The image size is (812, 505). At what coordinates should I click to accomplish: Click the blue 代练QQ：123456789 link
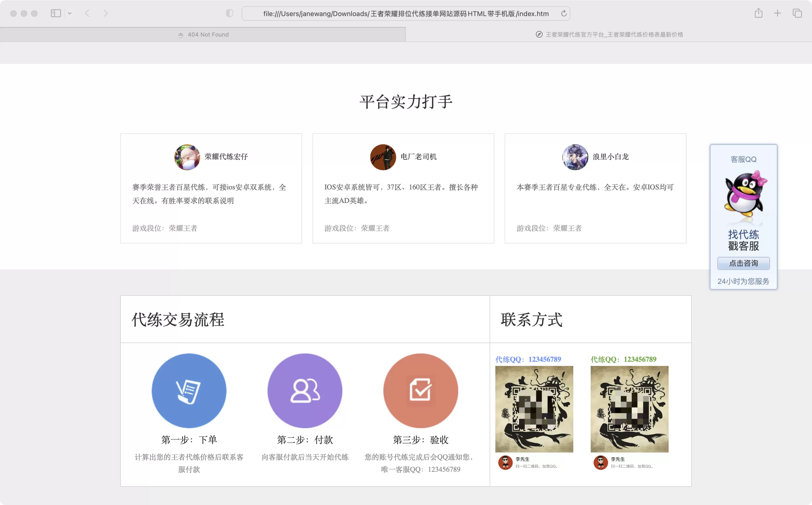[x=528, y=359]
